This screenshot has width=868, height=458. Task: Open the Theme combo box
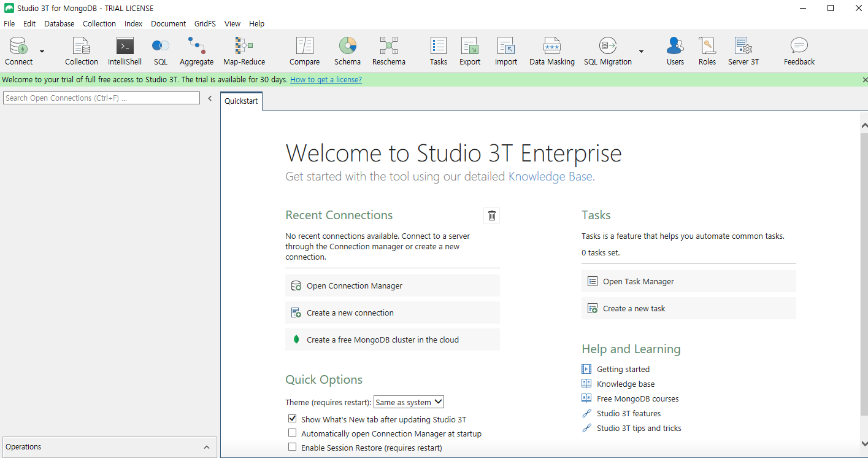409,402
